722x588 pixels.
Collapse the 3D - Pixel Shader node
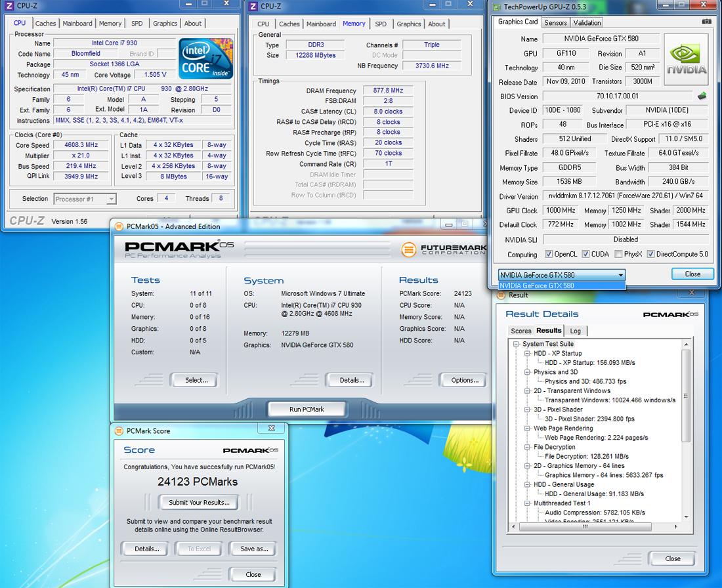point(527,409)
